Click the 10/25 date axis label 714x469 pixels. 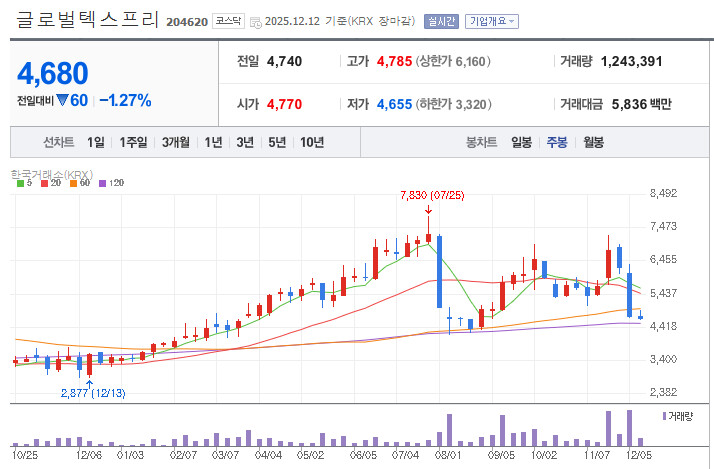point(25,455)
